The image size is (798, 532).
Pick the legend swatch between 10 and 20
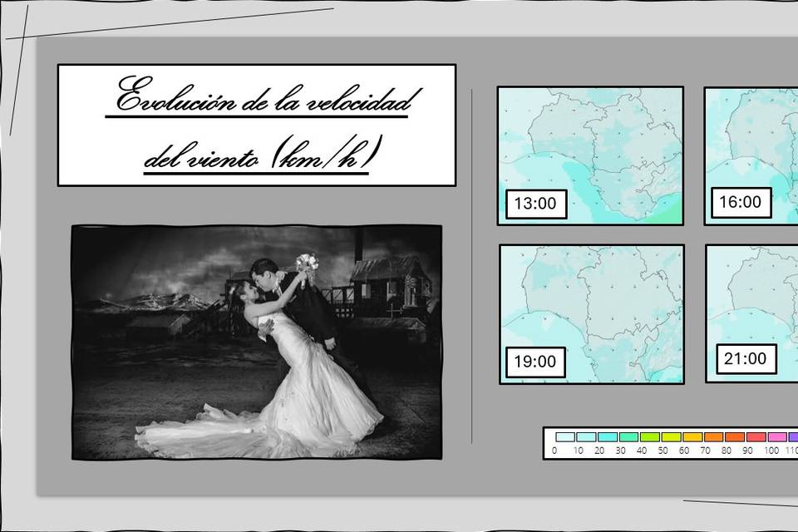[x=586, y=436]
